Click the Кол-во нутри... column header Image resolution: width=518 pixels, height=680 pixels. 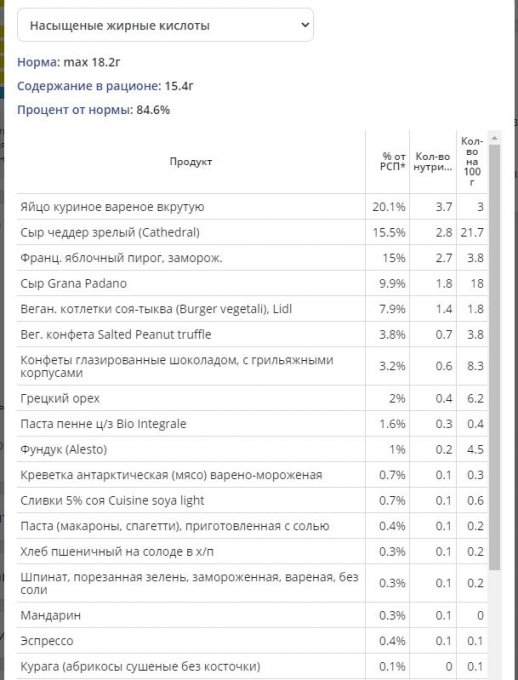433,162
